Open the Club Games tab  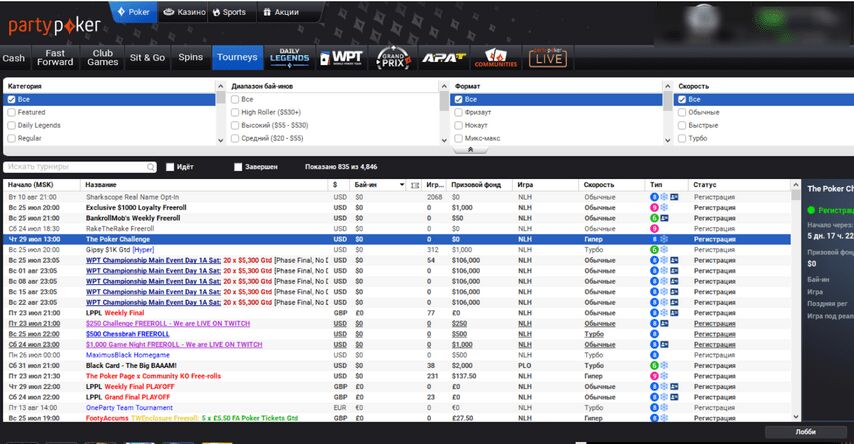[x=102, y=58]
